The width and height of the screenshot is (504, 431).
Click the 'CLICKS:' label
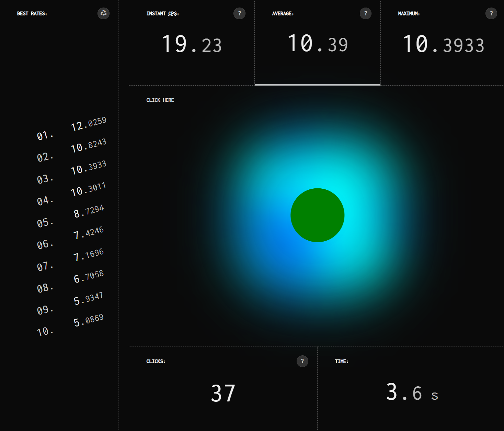pos(156,361)
